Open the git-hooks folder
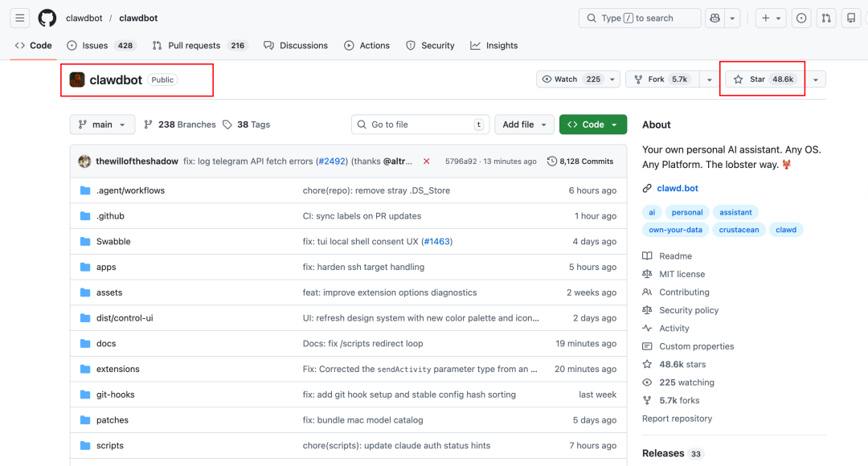 pos(115,394)
